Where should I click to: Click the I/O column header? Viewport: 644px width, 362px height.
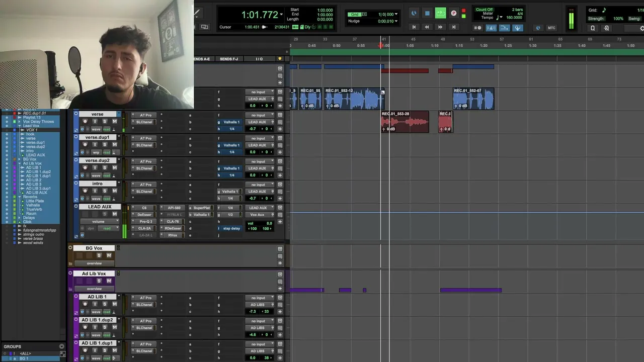click(259, 59)
